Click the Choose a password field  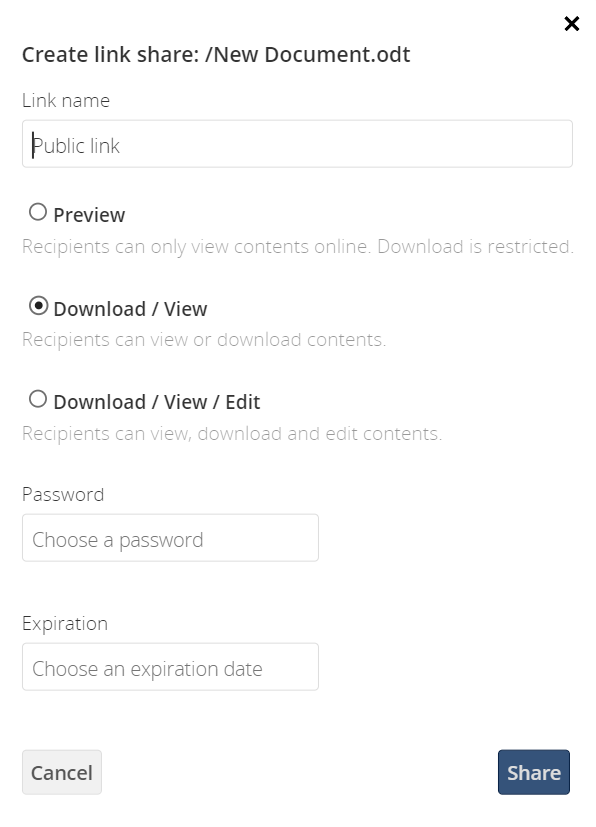170,537
